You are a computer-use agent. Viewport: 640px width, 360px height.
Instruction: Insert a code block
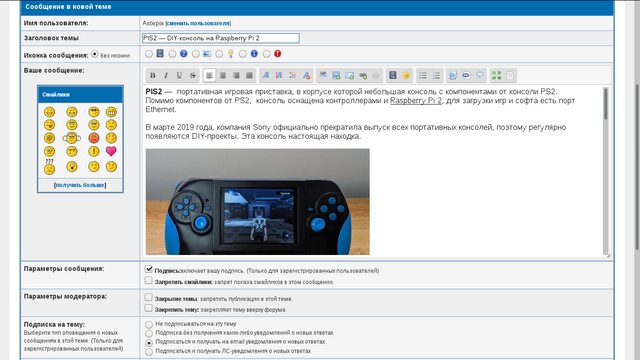click(453, 76)
